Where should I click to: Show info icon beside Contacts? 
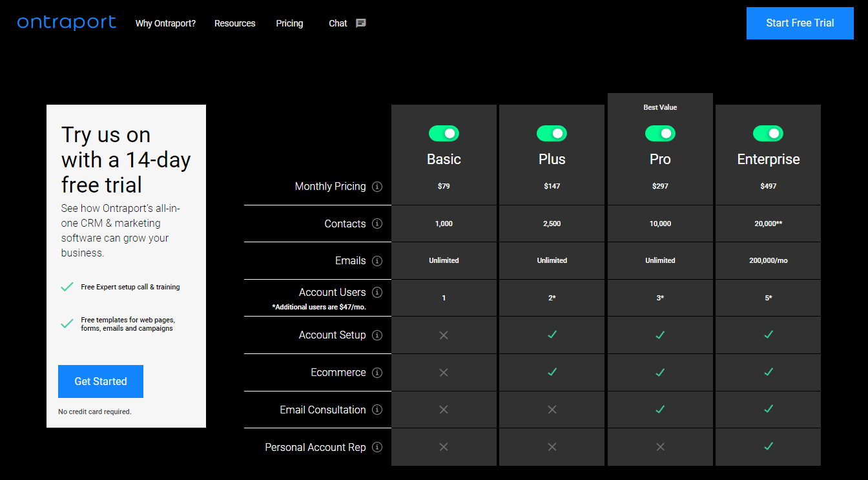(377, 224)
